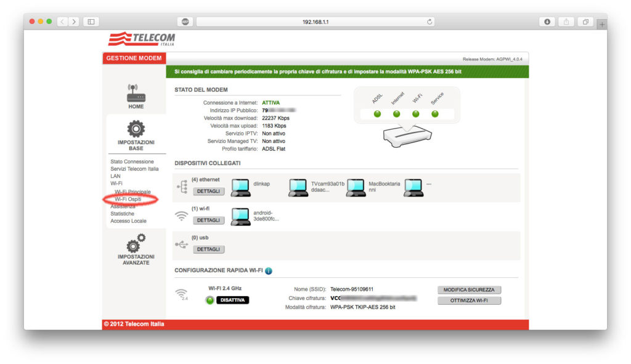Select Wi-Fi Ospiti submenu
The image size is (631, 364).
[x=128, y=199]
